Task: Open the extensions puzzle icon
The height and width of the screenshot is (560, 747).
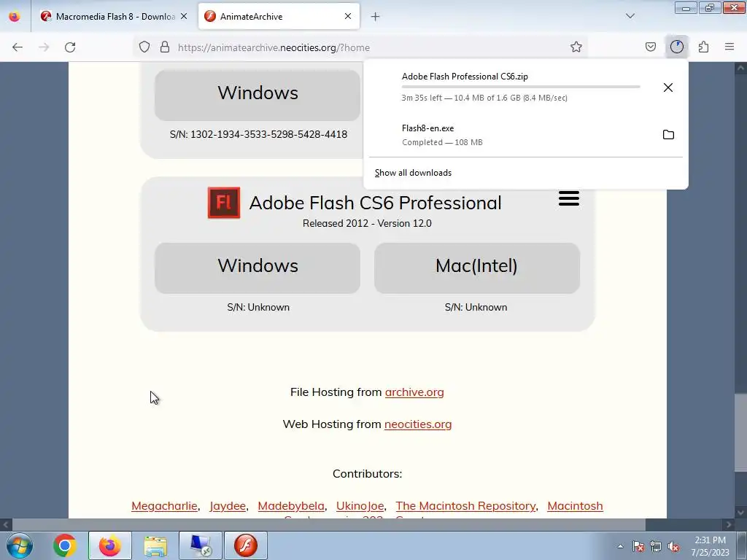Action: (x=703, y=47)
